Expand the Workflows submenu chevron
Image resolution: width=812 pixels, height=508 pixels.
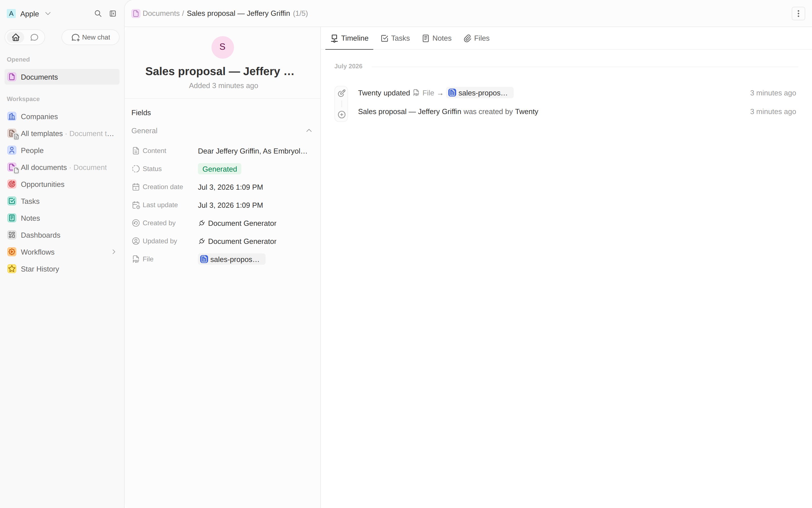[x=114, y=252]
